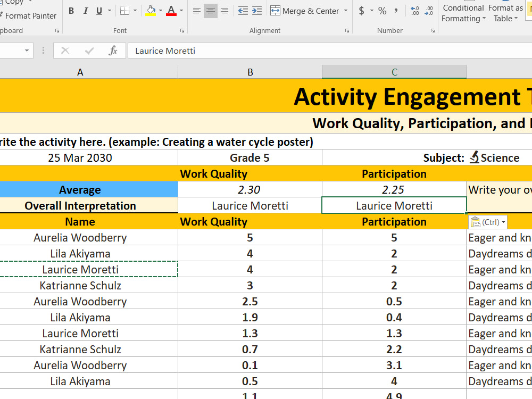Align text left icon
The width and height of the screenshot is (532, 399).
tap(196, 11)
